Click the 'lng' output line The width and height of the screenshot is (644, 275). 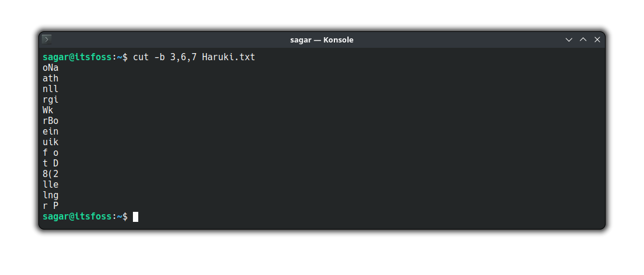click(x=50, y=195)
